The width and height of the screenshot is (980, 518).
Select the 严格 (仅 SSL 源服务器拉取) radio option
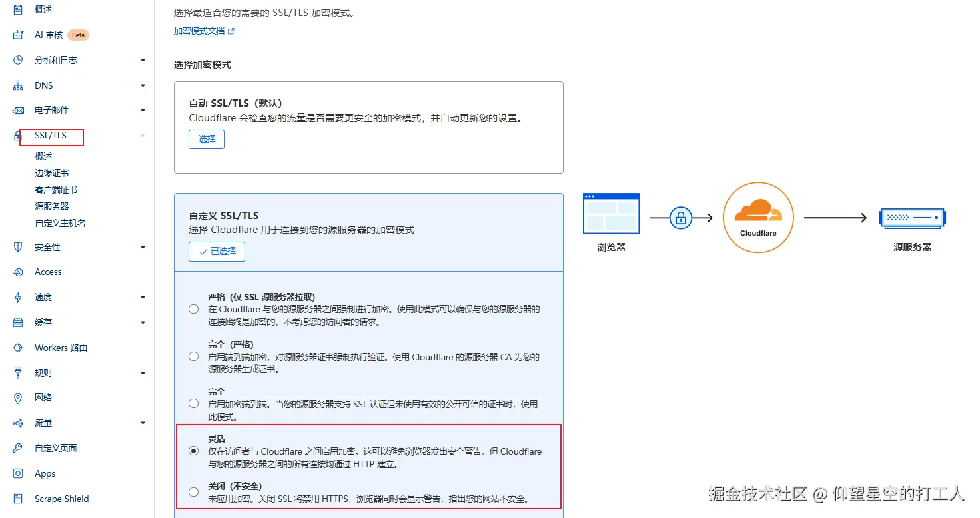coord(193,309)
